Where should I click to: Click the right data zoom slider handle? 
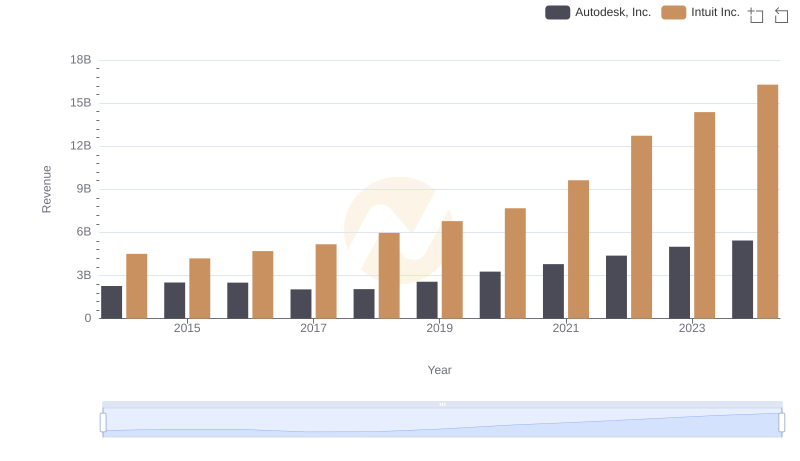tap(781, 422)
